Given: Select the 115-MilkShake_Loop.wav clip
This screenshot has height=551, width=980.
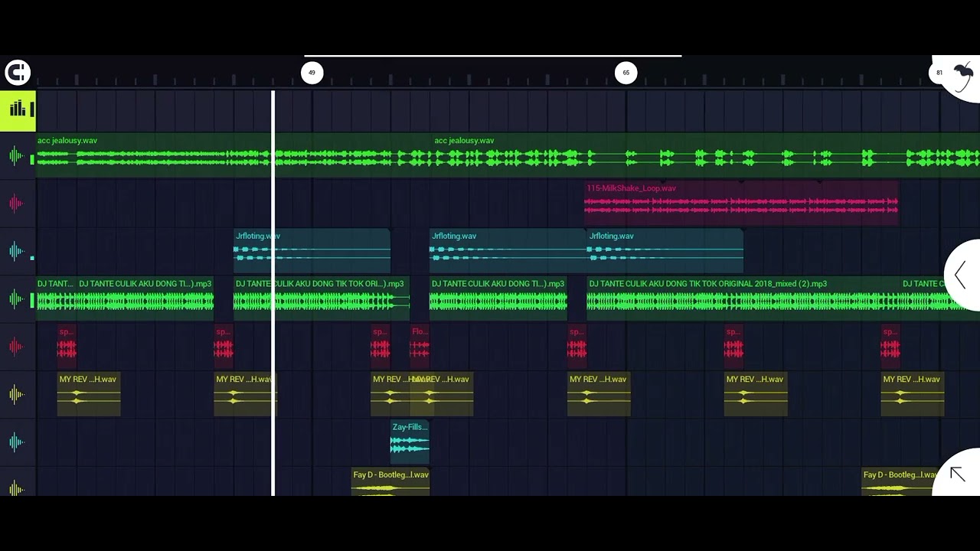Looking at the screenshot, I should click(x=741, y=204).
